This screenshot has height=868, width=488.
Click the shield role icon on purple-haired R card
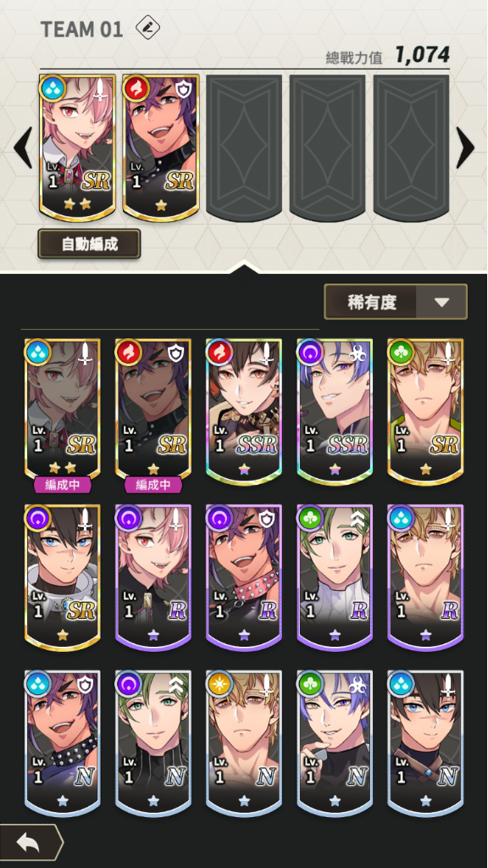(267, 519)
